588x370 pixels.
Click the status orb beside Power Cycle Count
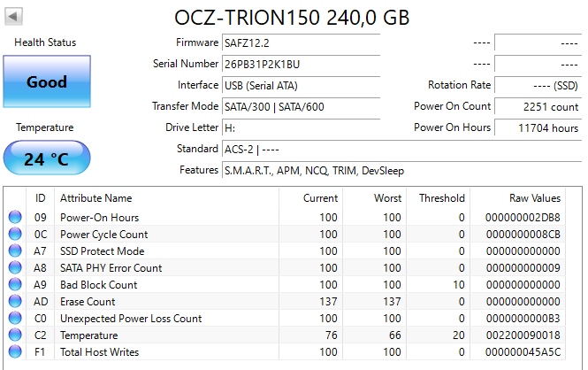coord(15,235)
